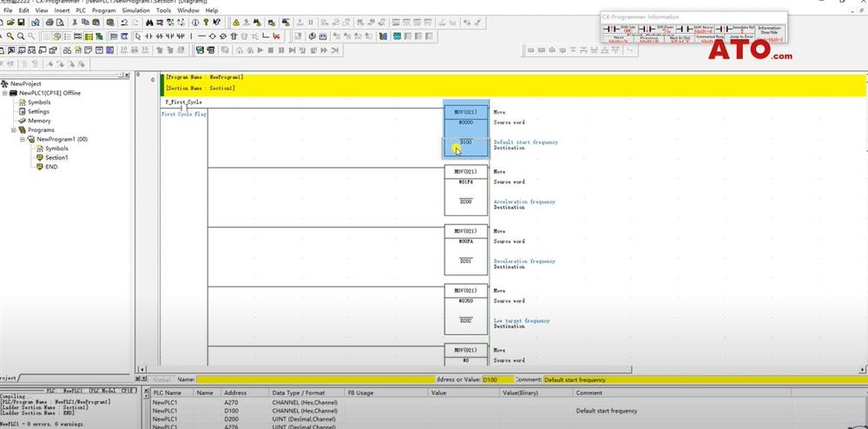Select the horizontal line ladder tool
Image resolution: width=868 pixels, height=429 pixels.
coord(202,36)
